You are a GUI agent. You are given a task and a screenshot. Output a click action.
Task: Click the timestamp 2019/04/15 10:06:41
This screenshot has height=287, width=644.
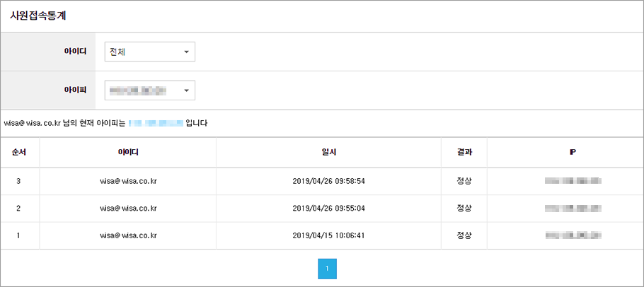tap(328, 235)
